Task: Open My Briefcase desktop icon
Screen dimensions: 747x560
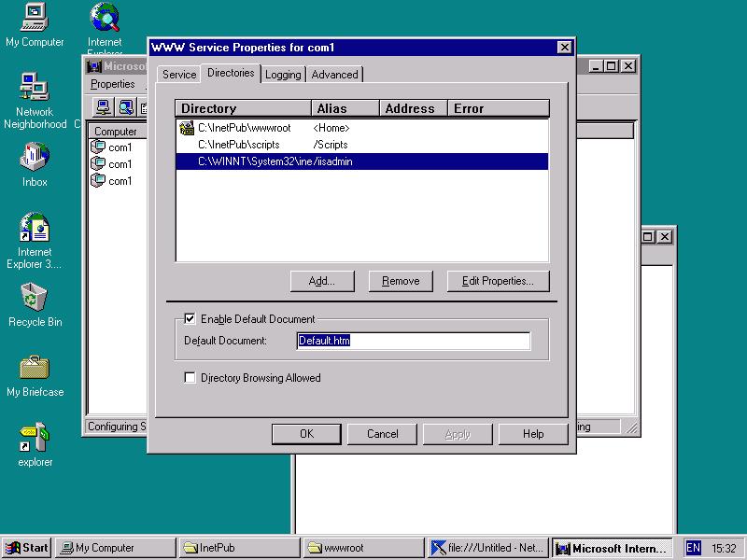Action: (x=35, y=367)
